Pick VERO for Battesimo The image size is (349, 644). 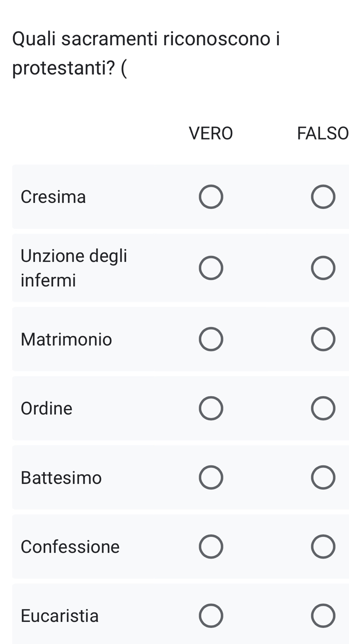[211, 477]
